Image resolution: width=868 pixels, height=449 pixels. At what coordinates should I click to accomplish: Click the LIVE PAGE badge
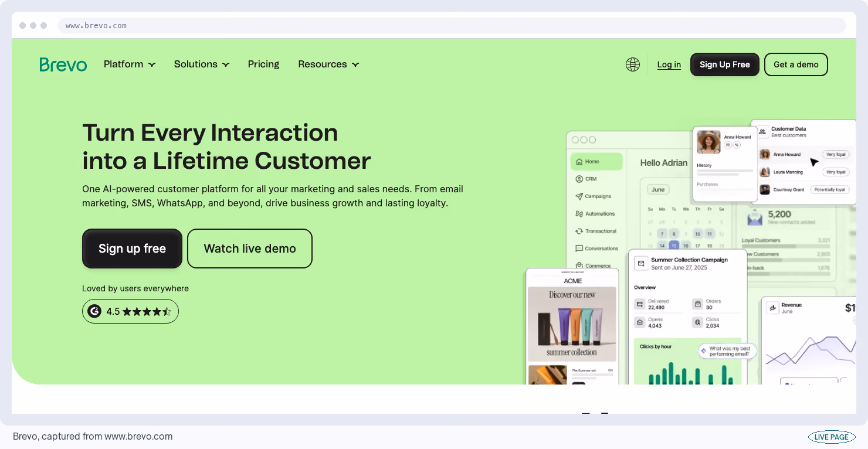pyautogui.click(x=832, y=437)
